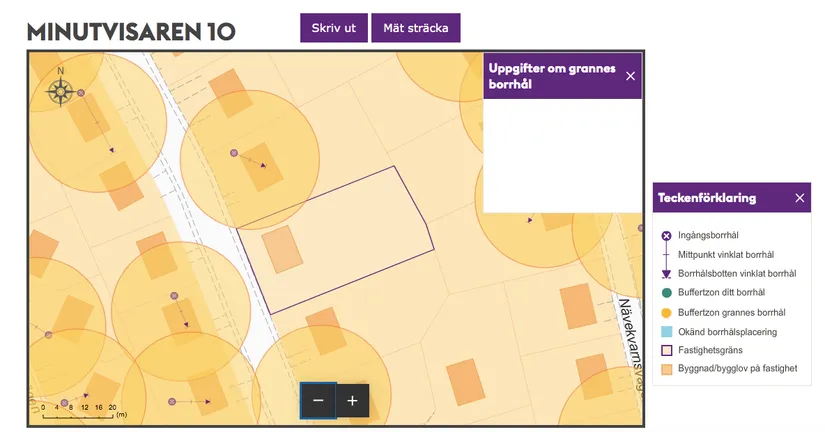
Task: Click the Ingångsborrhål legend icon
Action: pyautogui.click(x=666, y=236)
